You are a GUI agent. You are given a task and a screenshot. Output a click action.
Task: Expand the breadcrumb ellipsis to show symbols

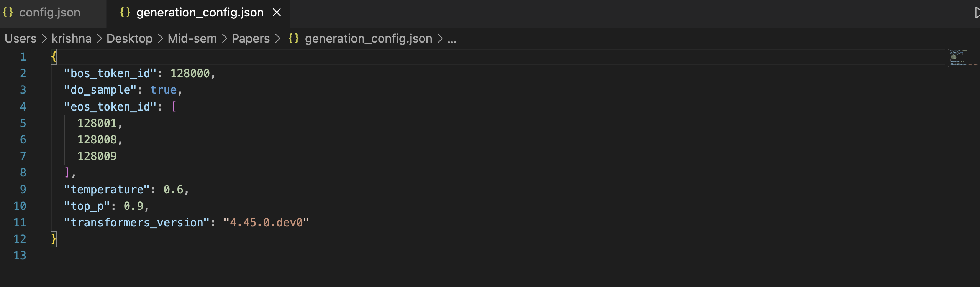pos(452,38)
